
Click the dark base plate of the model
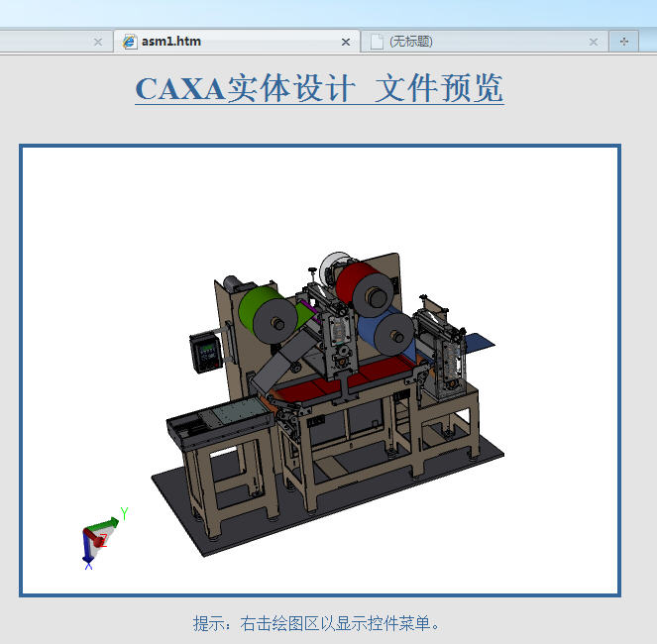tap(328, 496)
